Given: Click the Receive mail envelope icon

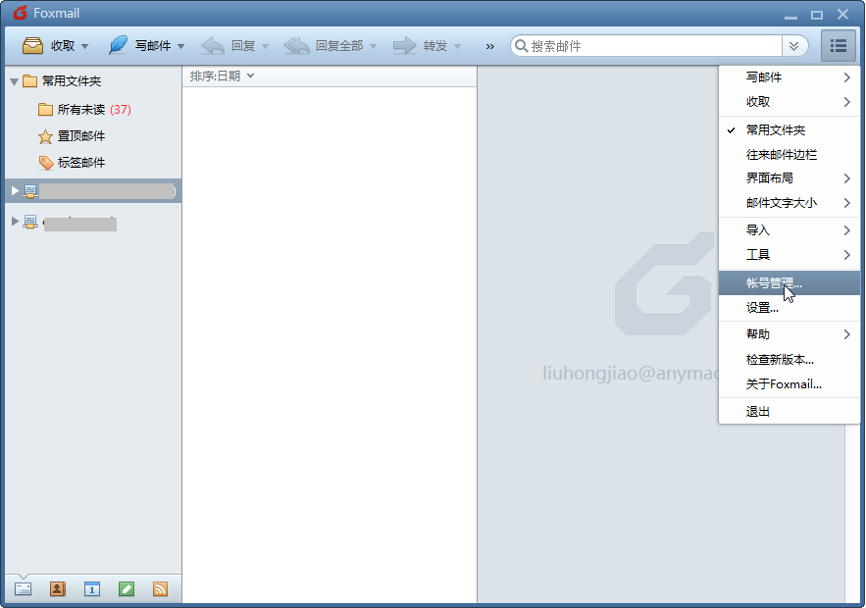Looking at the screenshot, I should point(33,46).
